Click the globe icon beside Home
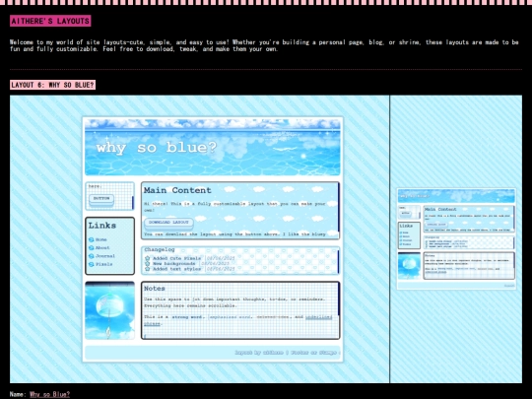This screenshot has height=399, width=532. click(91, 239)
